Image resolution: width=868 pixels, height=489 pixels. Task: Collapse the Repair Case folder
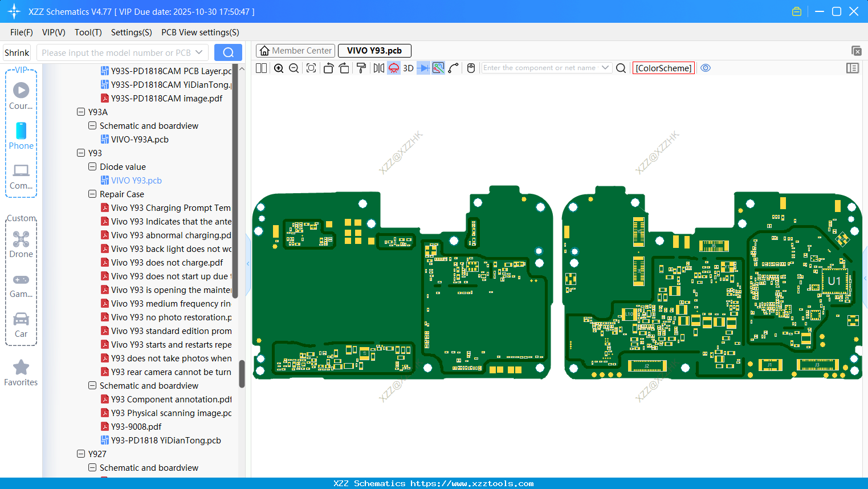pyautogui.click(x=92, y=194)
